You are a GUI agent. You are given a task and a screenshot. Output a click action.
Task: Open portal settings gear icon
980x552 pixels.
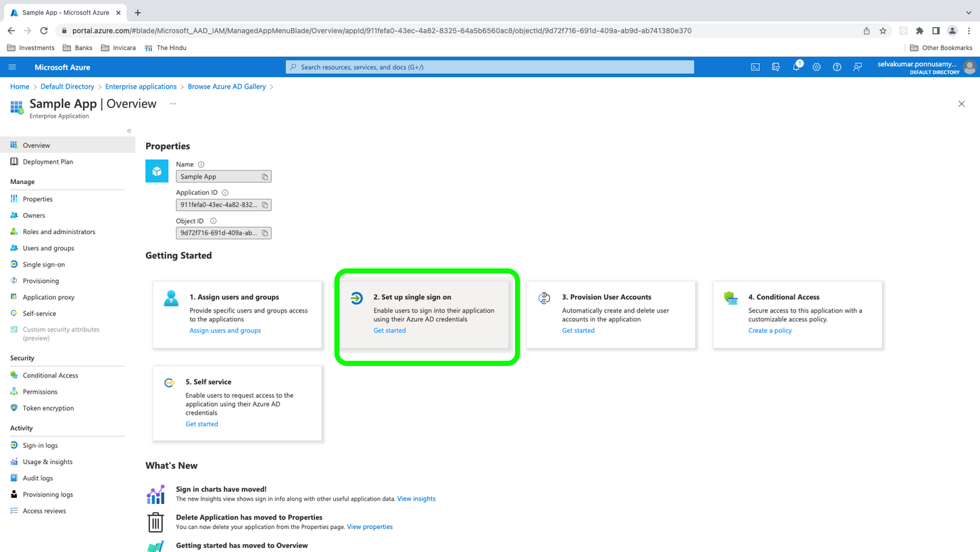(816, 67)
